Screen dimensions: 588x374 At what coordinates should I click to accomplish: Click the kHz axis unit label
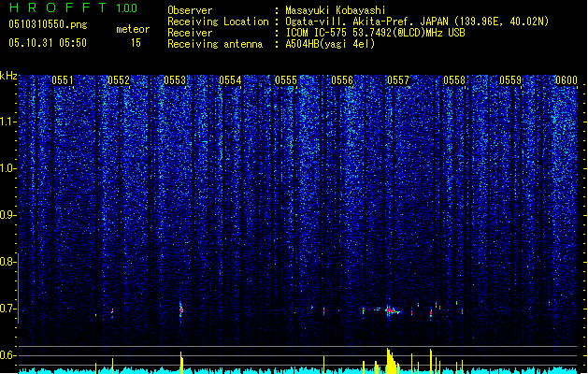coord(8,76)
